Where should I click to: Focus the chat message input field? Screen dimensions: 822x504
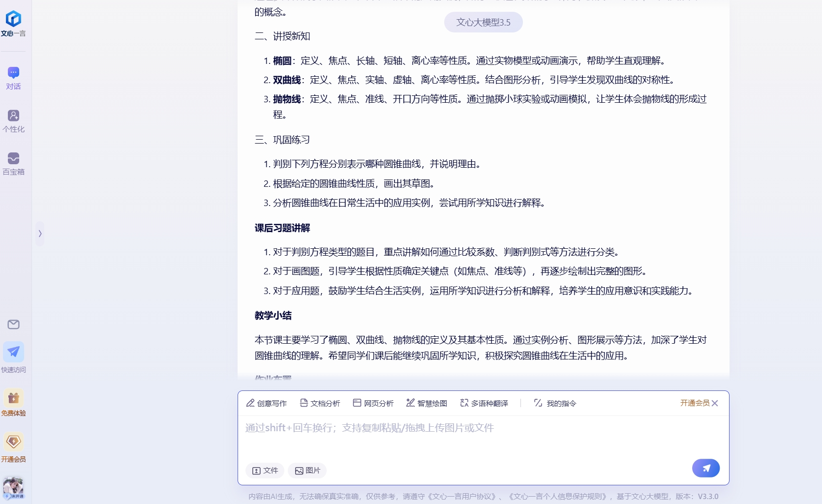pos(483,437)
